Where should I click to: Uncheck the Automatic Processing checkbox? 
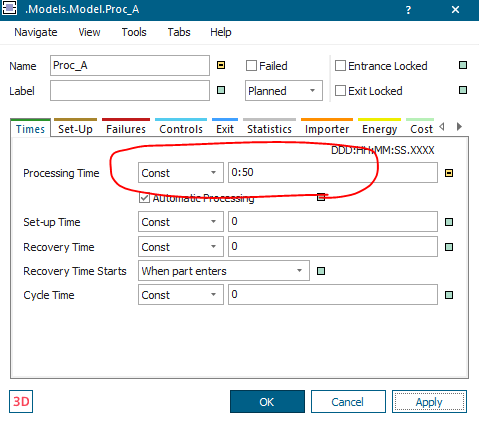click(144, 198)
